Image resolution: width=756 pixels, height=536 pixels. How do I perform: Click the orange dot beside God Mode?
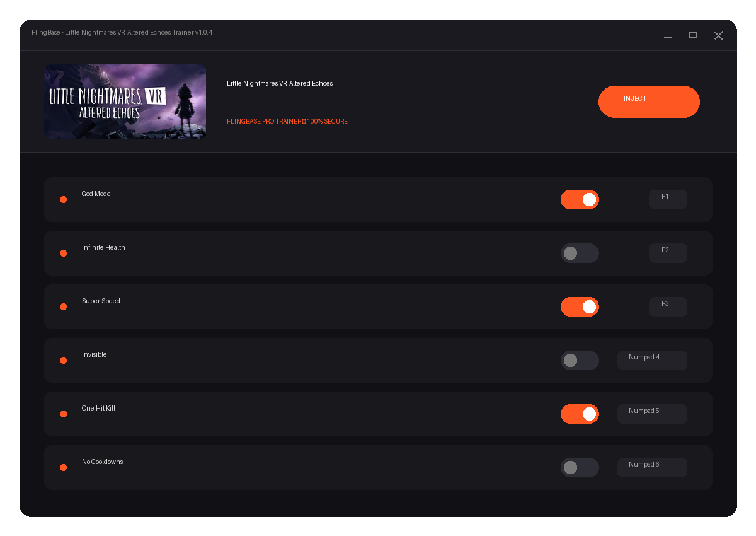[x=63, y=199]
